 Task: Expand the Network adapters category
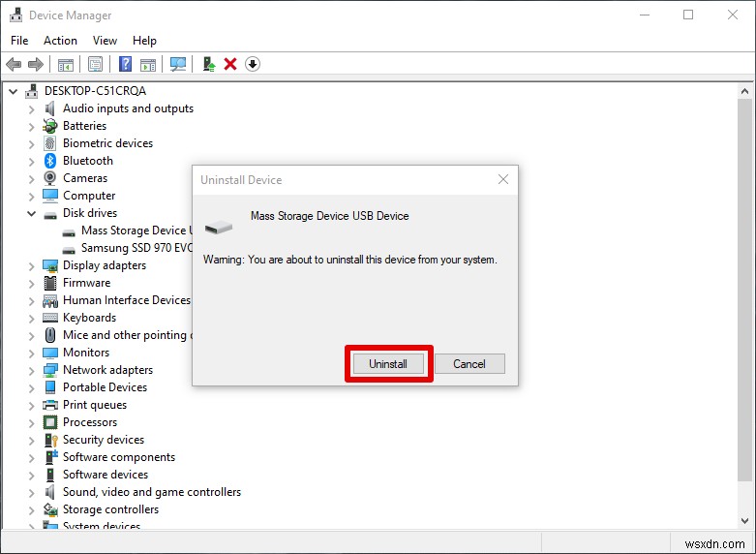pos(31,371)
